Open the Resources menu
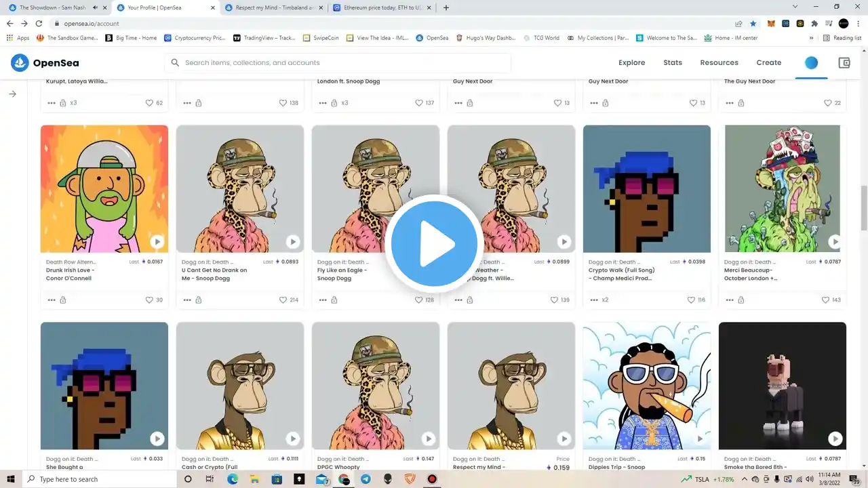Image resolution: width=868 pixels, height=488 pixels. [719, 63]
